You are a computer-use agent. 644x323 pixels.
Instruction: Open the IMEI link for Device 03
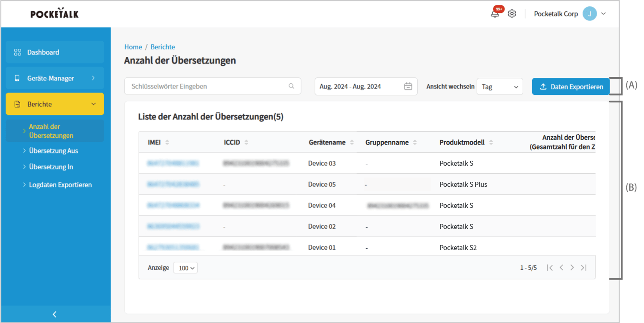(173, 163)
